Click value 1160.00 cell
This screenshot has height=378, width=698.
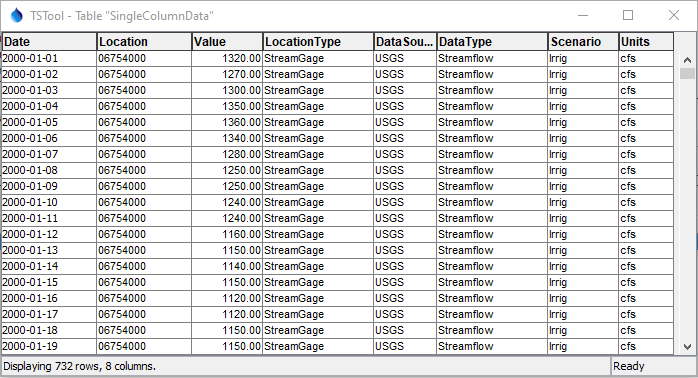coord(227,235)
